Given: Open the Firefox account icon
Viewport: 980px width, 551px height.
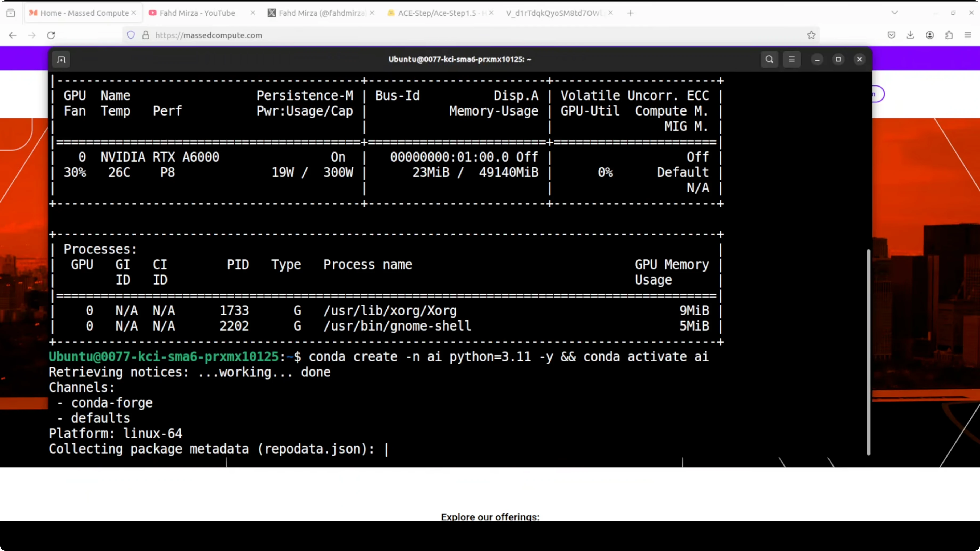Looking at the screenshot, I should [x=929, y=35].
